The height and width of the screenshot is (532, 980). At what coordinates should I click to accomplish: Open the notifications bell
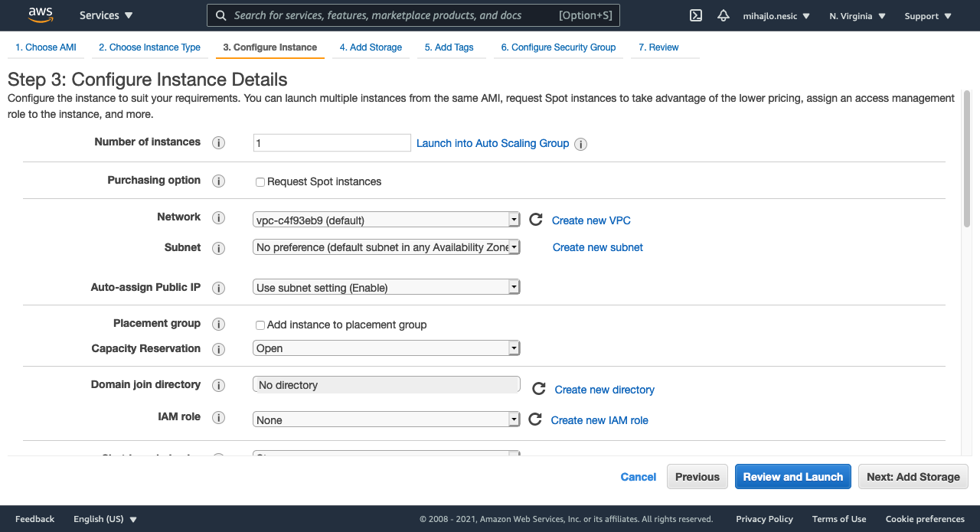(723, 15)
